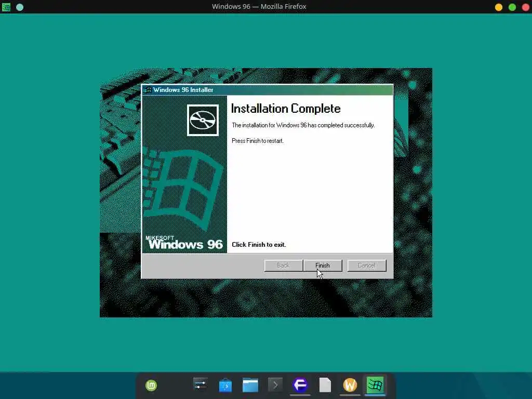Click the purple F app icon in dock
The height and width of the screenshot is (399, 532).
pos(300,385)
